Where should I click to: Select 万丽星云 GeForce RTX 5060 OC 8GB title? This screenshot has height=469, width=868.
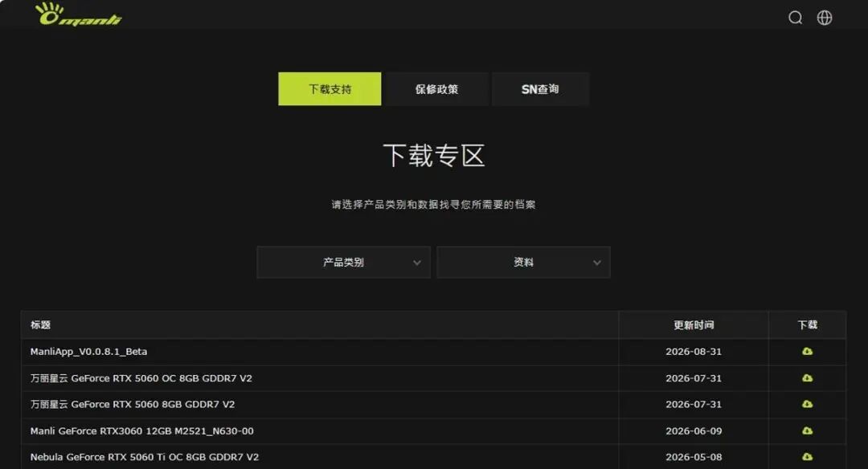(x=141, y=378)
